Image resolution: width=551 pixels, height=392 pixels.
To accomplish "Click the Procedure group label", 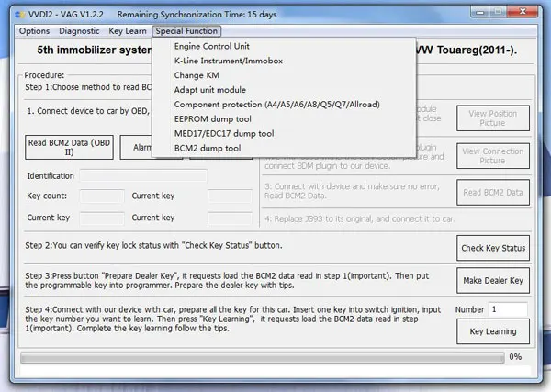I will pyautogui.click(x=44, y=75).
